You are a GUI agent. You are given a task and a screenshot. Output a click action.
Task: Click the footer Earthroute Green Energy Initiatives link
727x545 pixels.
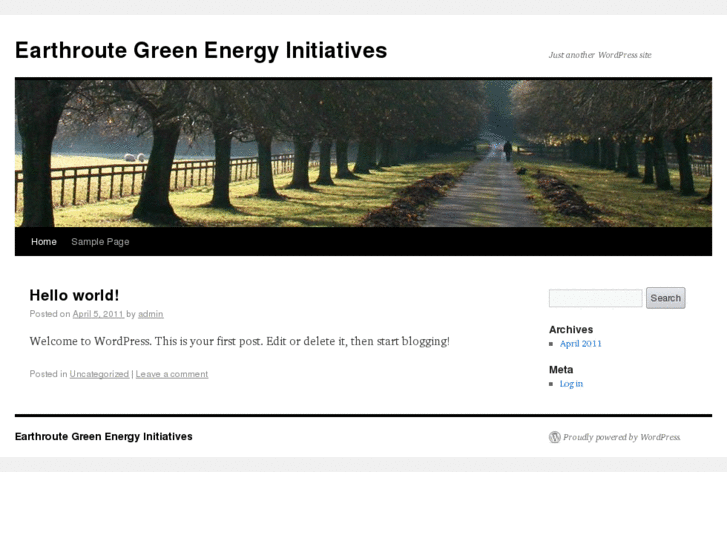103,436
